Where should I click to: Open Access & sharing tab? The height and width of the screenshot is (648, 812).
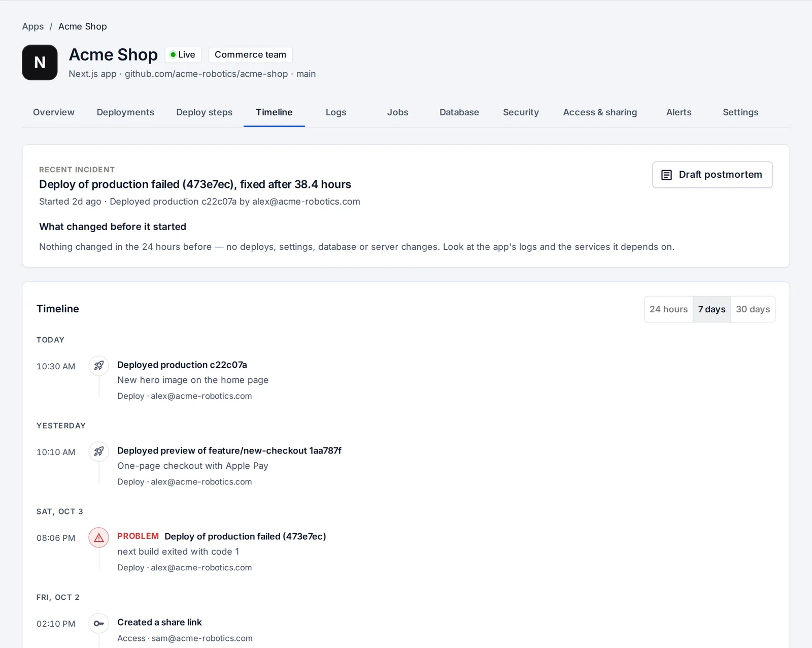(x=600, y=112)
